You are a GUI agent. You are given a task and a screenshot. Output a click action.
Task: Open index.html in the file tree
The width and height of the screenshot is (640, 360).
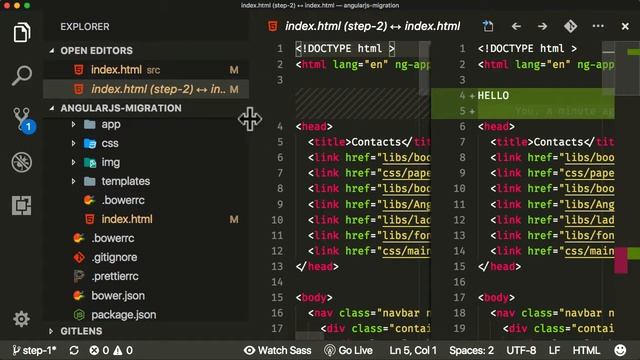click(x=146, y=219)
